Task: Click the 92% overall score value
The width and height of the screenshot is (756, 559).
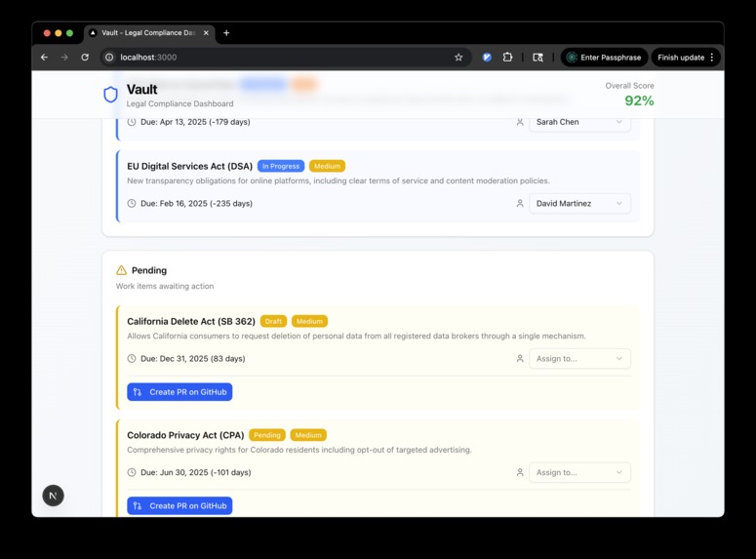Action: pos(639,100)
